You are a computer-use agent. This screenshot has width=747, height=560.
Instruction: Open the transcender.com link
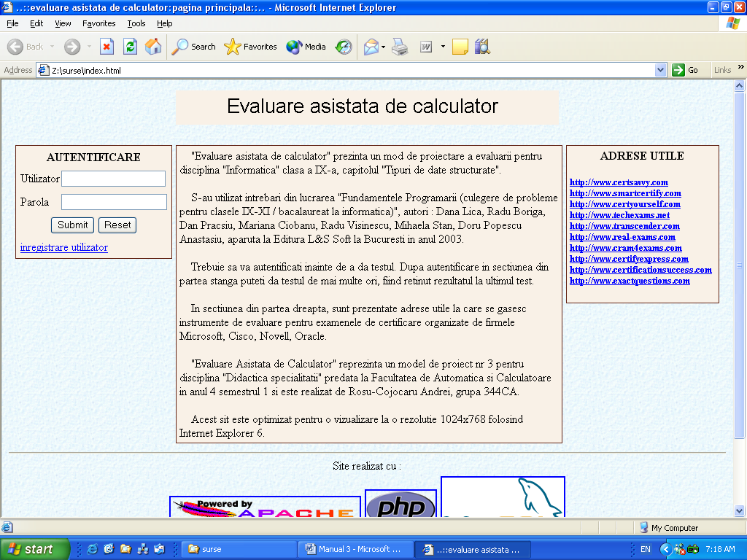tap(624, 226)
